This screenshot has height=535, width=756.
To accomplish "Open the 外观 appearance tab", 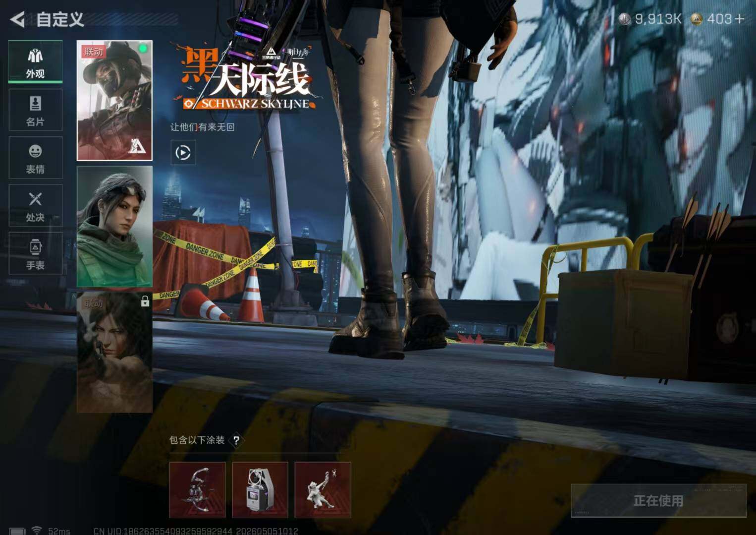I will pyautogui.click(x=35, y=62).
